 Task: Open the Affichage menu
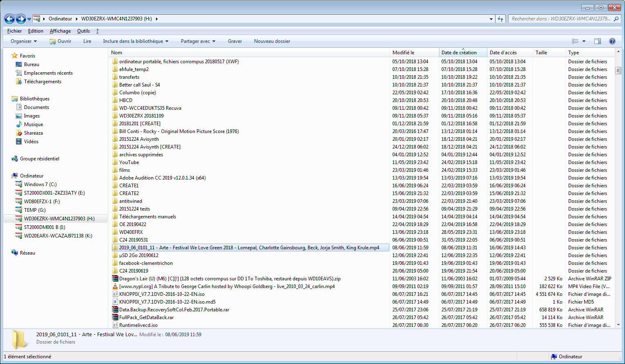tap(60, 31)
